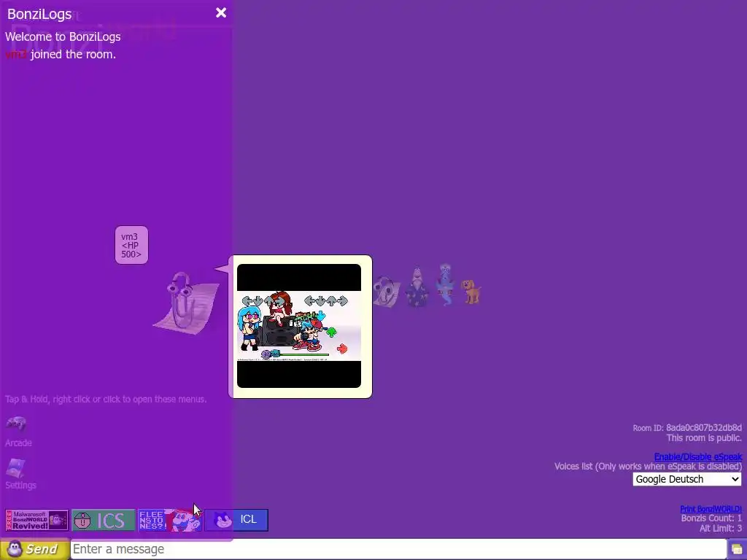Click the This room is public text
Viewport: 747px width, 560px height.
point(704,438)
